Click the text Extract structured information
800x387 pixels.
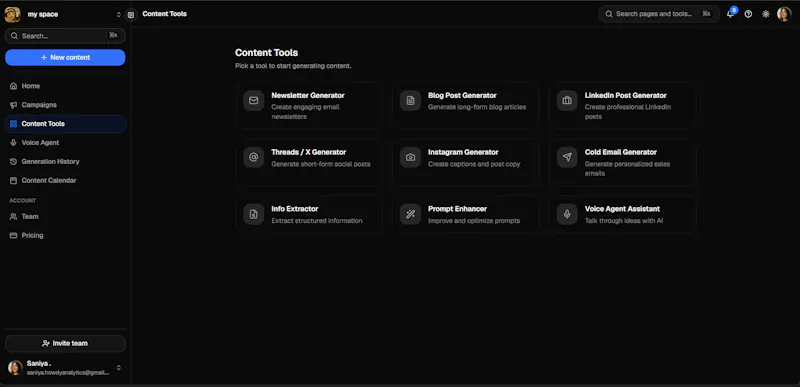pyautogui.click(x=317, y=221)
